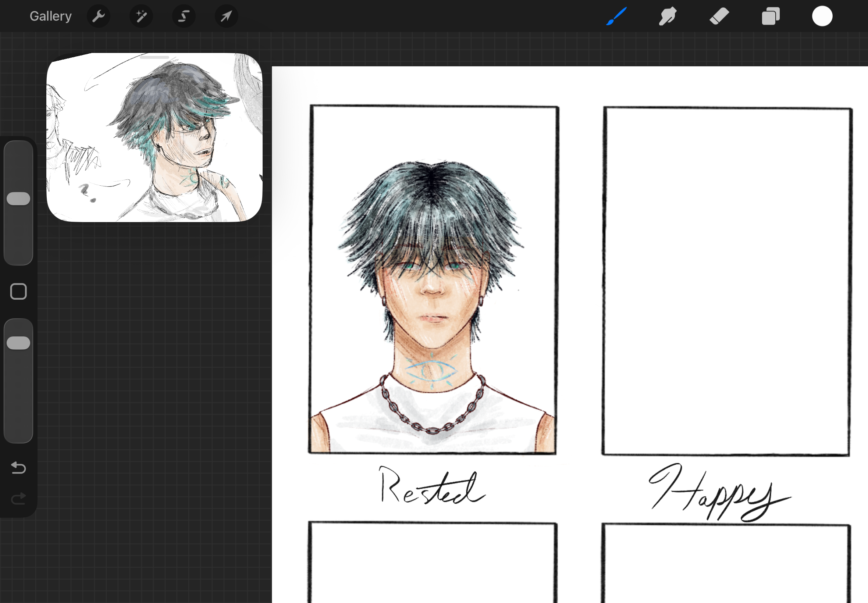Open the Adjustments magic wand menu
This screenshot has height=603, width=868.
tap(141, 16)
